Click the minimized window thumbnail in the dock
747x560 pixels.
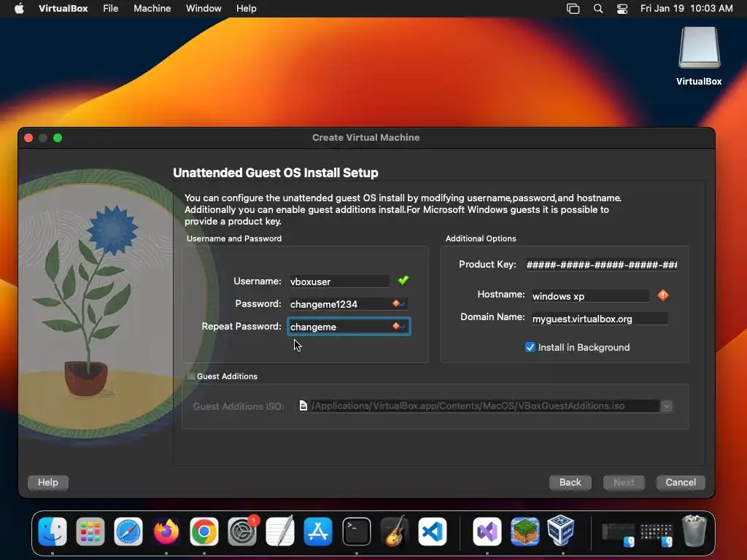pyautogui.click(x=618, y=532)
